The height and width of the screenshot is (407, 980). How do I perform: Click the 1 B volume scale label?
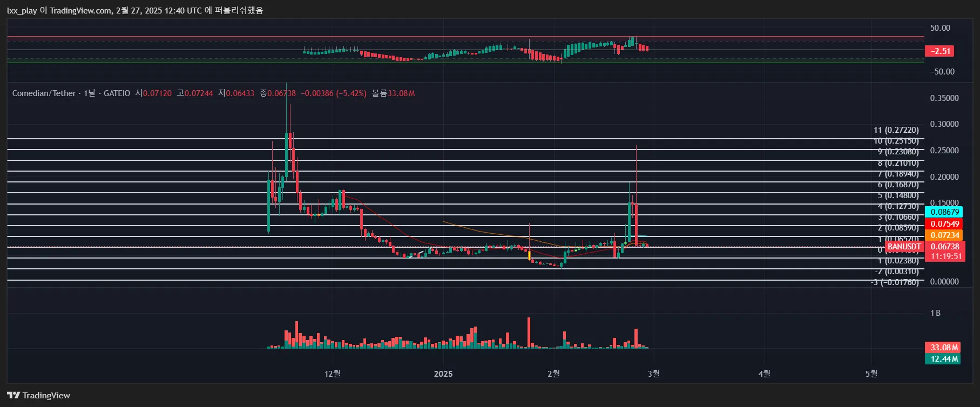click(935, 313)
